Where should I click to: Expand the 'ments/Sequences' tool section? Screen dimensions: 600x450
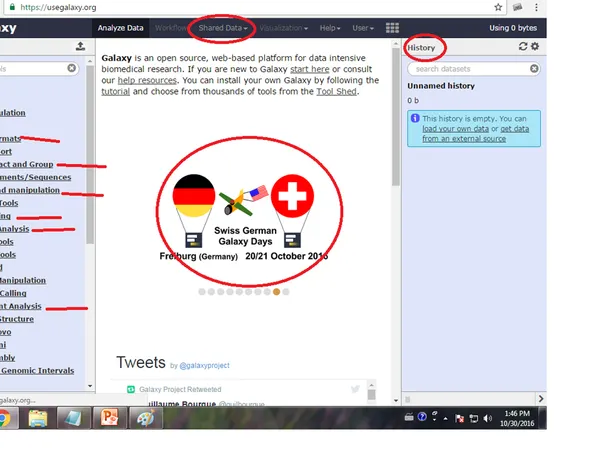coord(36,177)
